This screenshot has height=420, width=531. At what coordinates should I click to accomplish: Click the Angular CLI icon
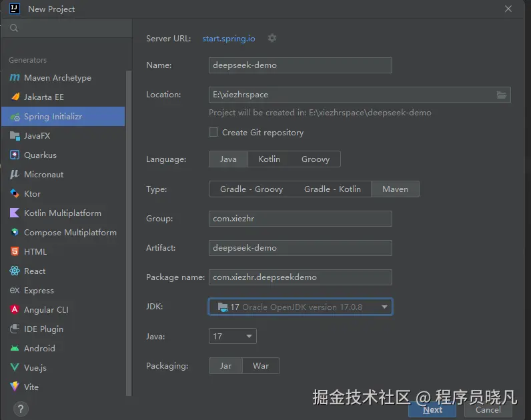[x=15, y=309]
